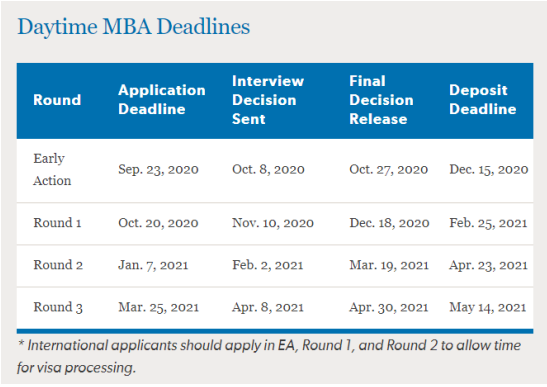Click the Sep. 23, 2020 application date
This screenshot has height=387, width=547.
point(158,170)
